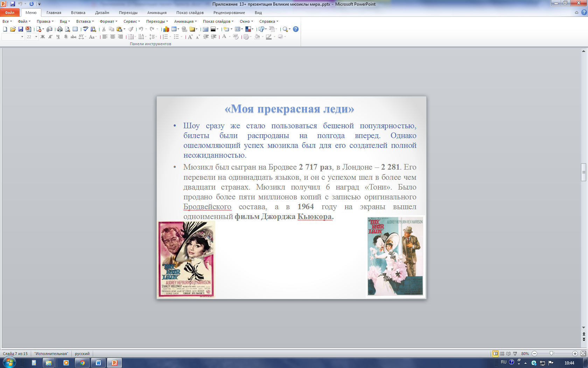
Task: Click the 'Исполнительная' theme name in status bar
Action: point(51,354)
